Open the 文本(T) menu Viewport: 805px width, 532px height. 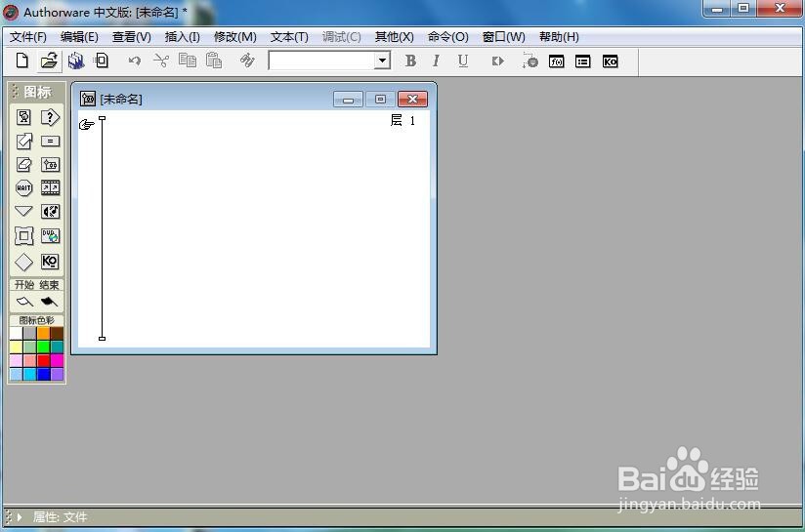tap(289, 37)
